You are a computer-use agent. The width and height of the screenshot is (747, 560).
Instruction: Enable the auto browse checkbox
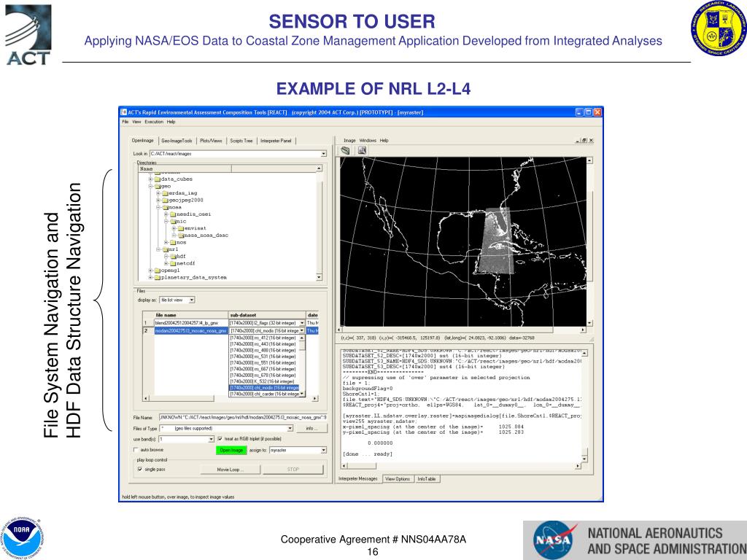pyautogui.click(x=136, y=449)
